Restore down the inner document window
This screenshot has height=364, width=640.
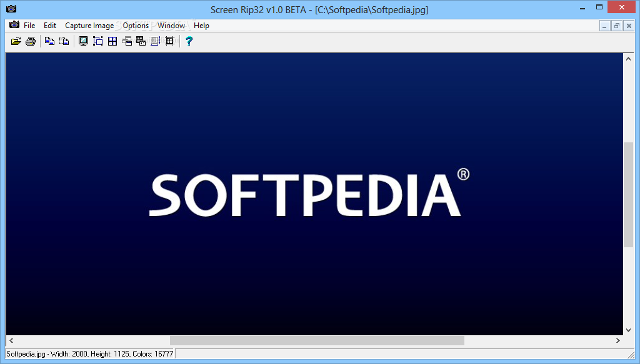pyautogui.click(x=617, y=26)
